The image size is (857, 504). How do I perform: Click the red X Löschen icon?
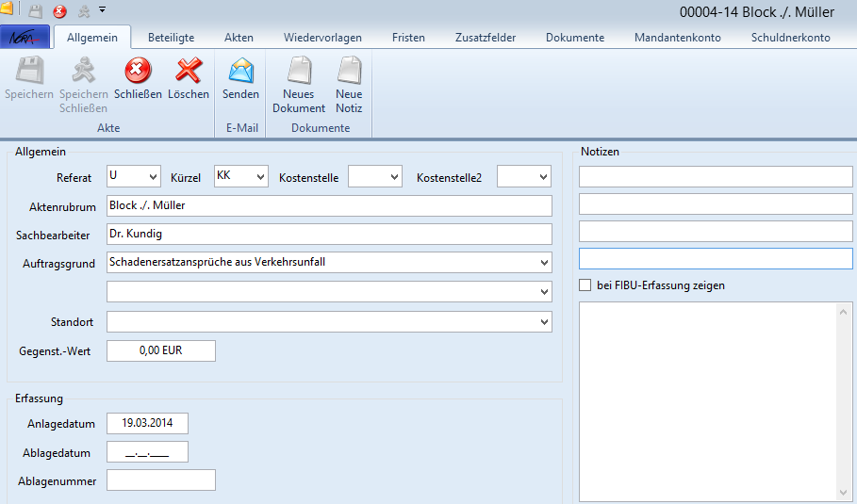189,72
